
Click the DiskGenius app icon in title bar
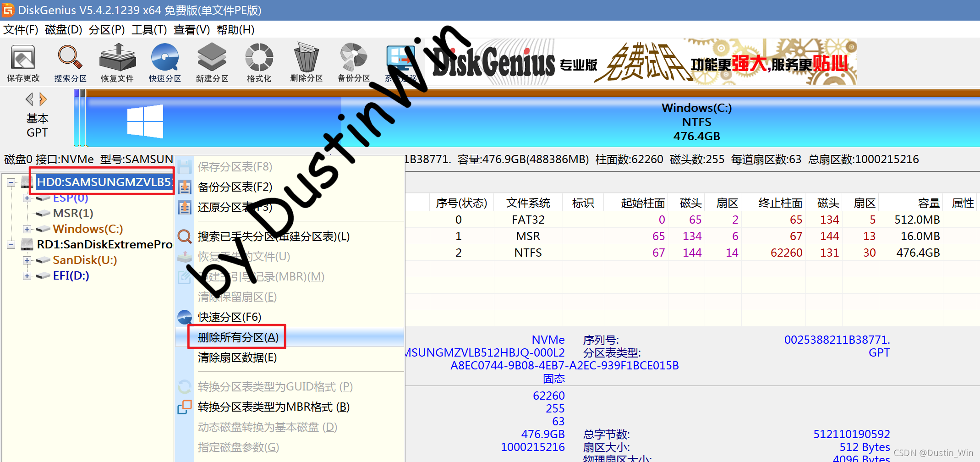[8, 10]
